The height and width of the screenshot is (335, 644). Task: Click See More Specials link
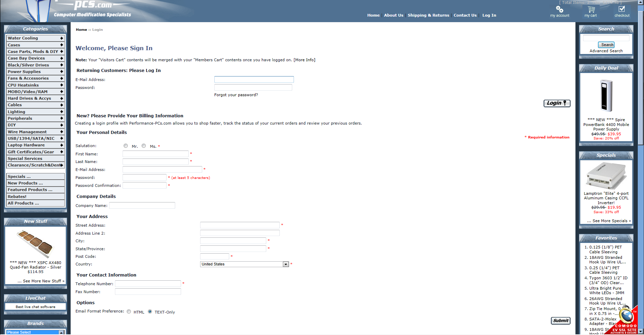609,221
